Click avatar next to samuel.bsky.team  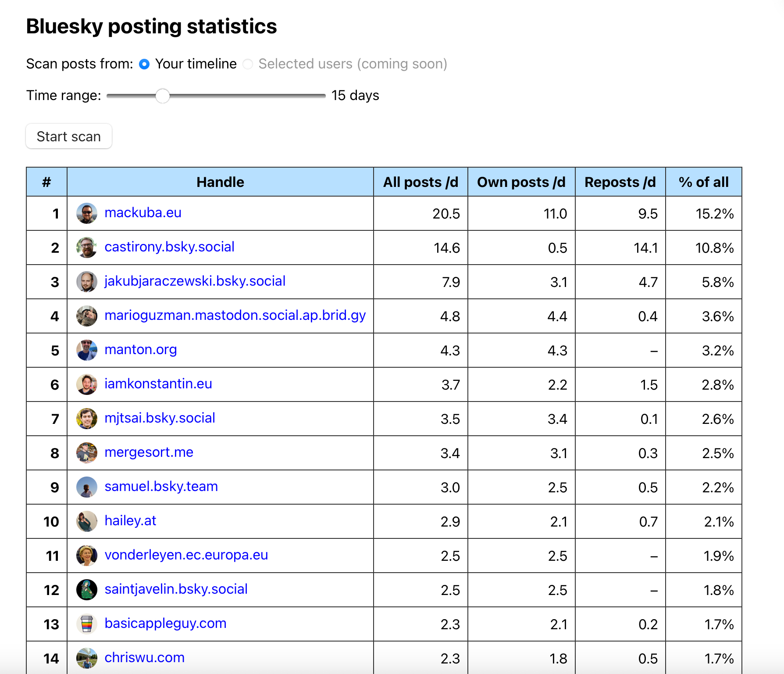point(86,487)
